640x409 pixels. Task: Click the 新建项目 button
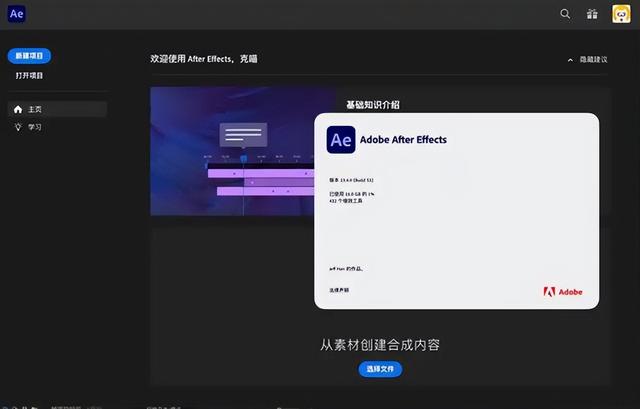point(29,56)
